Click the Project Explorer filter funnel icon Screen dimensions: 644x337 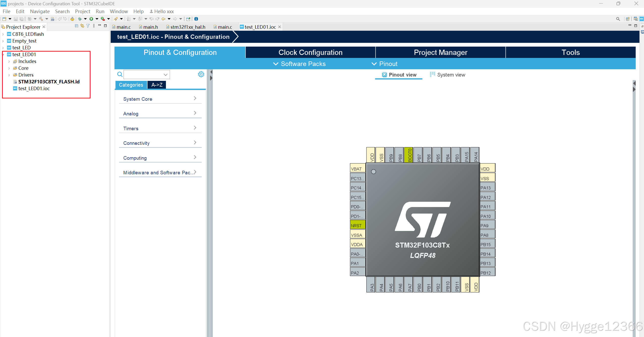coord(88,26)
